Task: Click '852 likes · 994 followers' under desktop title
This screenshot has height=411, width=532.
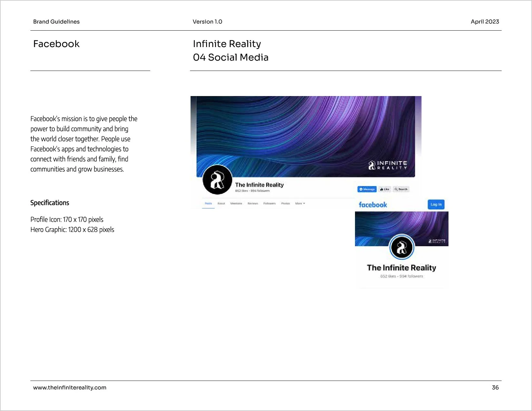Action: pos(252,191)
